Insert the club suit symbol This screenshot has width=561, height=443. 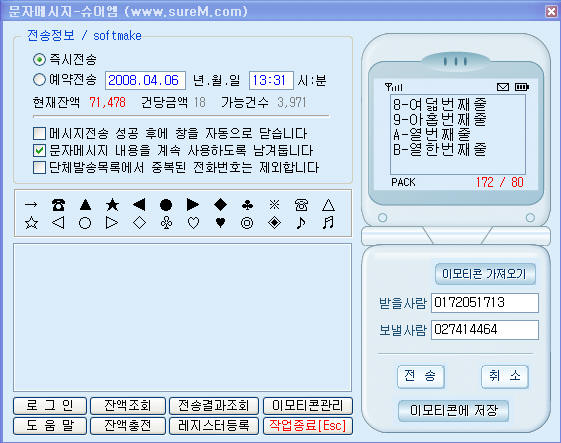pyautogui.click(x=247, y=205)
